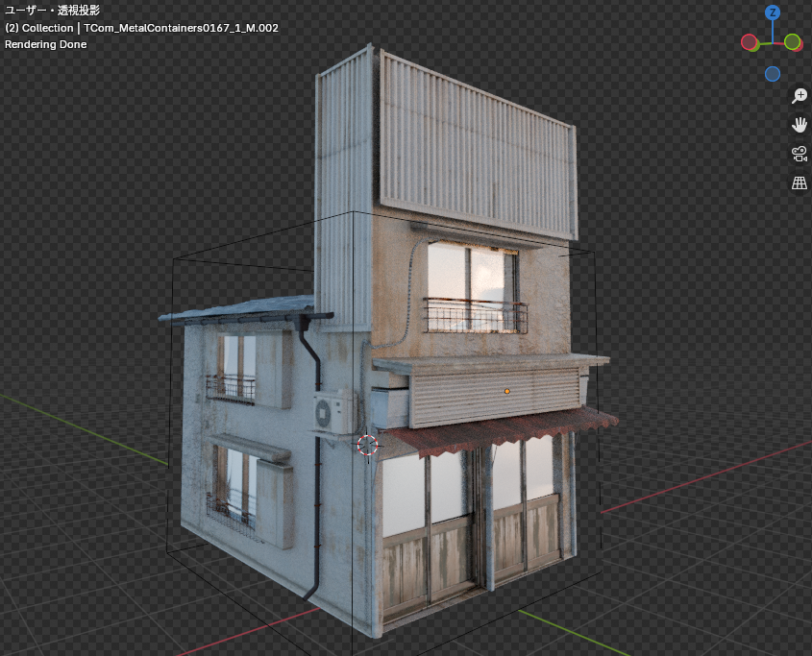Viewport: 812px width, 656px height.
Task: Click the green Y axis gizmo handle
Action: point(793,42)
